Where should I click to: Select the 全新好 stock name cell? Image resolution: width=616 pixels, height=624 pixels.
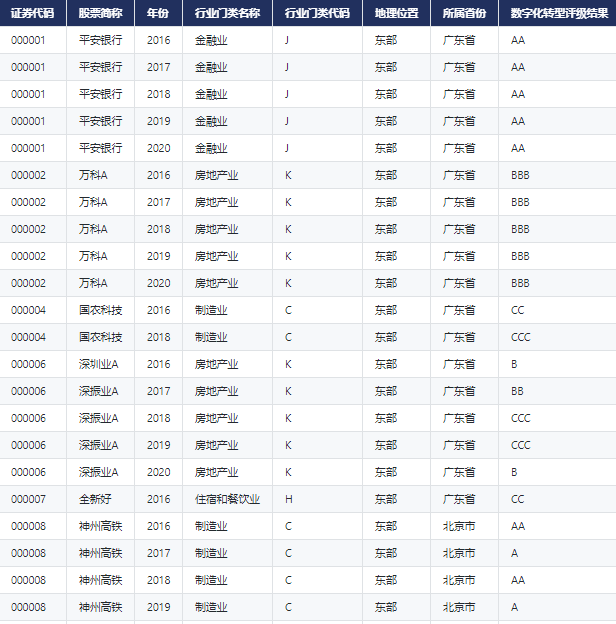pyautogui.click(x=95, y=499)
